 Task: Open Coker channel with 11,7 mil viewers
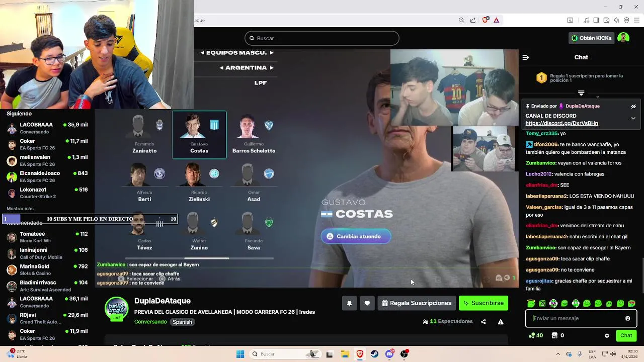(x=47, y=144)
